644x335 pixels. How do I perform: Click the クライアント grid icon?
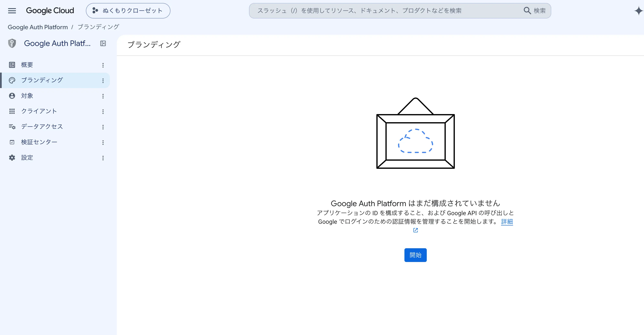pyautogui.click(x=12, y=111)
